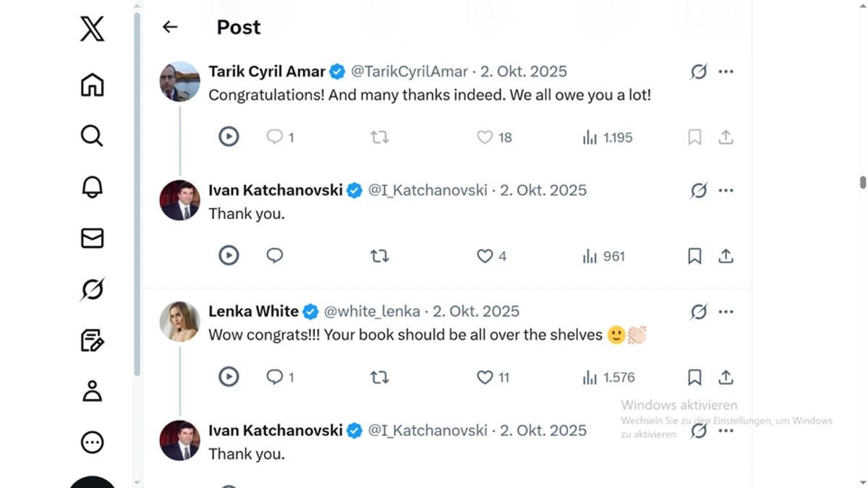Open Lenka White's avatar thumbnail
868x488 pixels.
tap(179, 322)
